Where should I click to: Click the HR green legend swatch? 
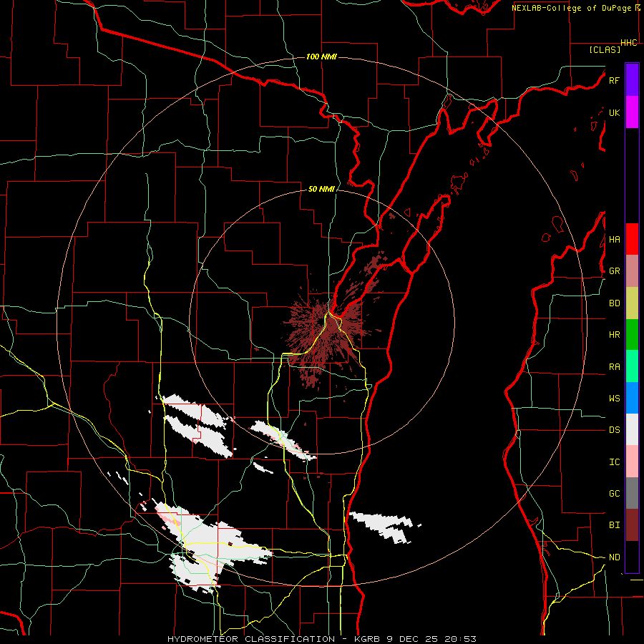click(x=632, y=334)
